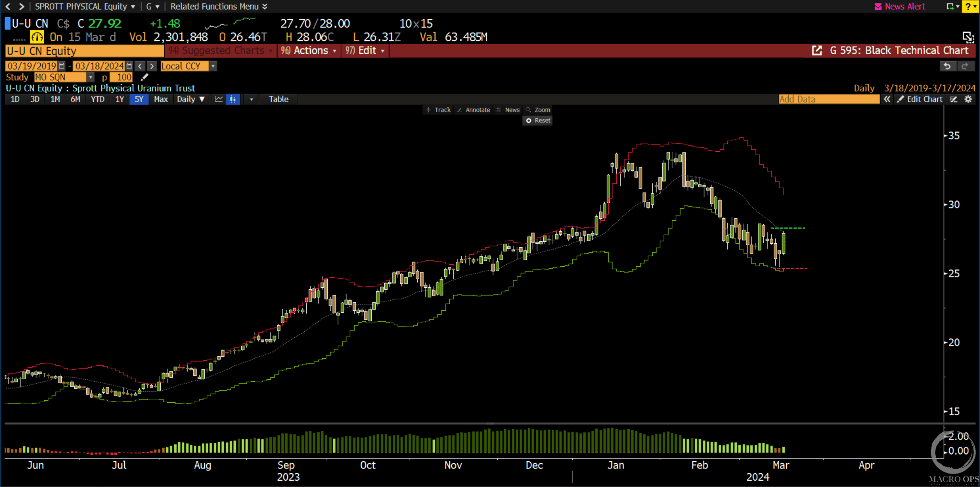The image size is (980, 487).
Task: Go back using the left arrow at top
Action: pyautogui.click(x=8, y=6)
